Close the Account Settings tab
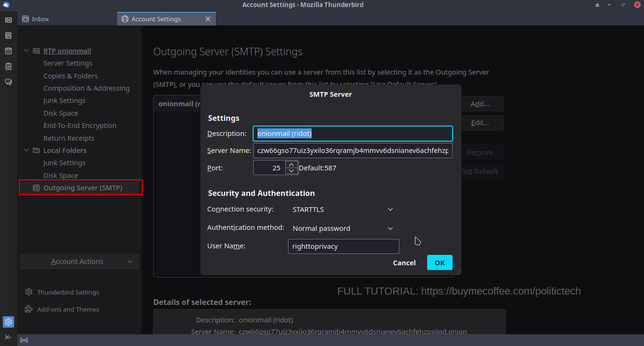 208,19
